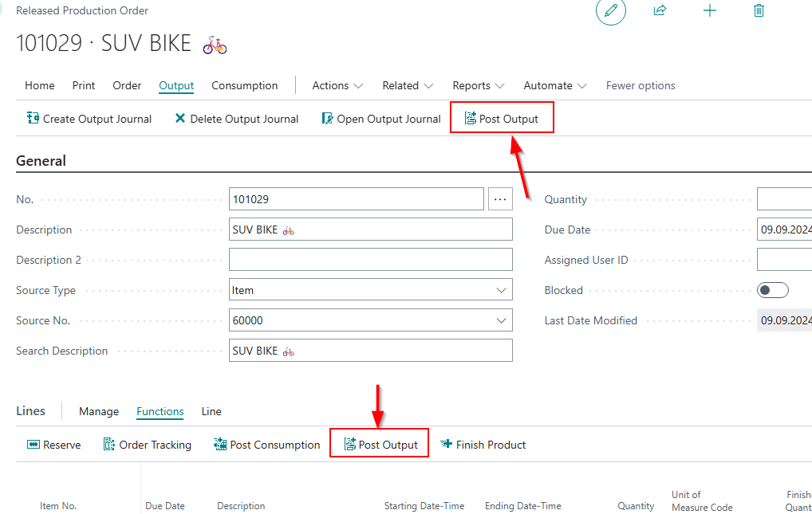
Task: Click Create Output Journal action
Action: [x=89, y=119]
